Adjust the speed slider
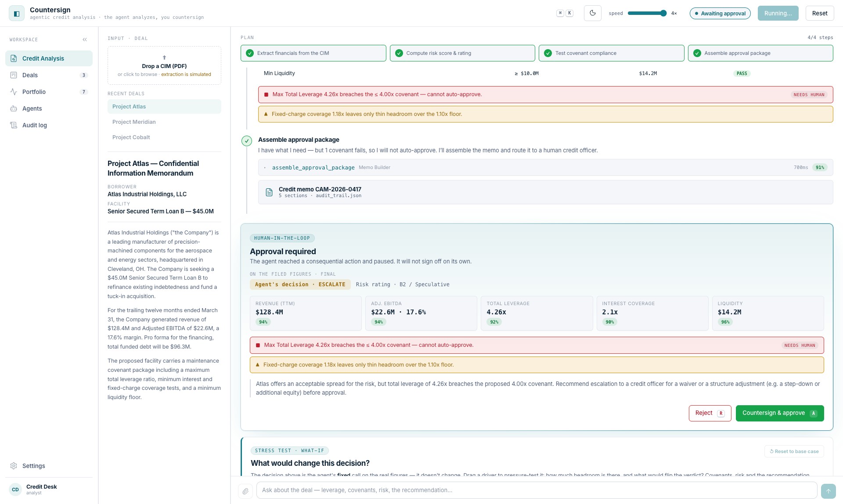 (647, 13)
